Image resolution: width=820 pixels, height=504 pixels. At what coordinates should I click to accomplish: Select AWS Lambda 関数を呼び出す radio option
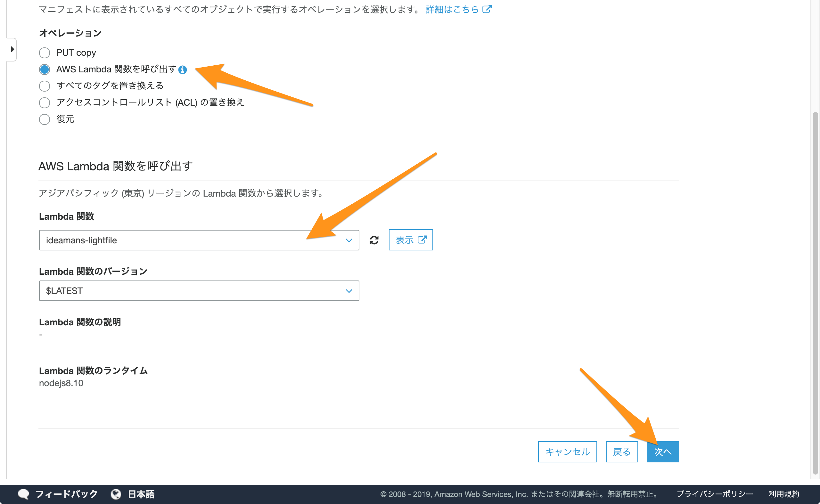44,69
